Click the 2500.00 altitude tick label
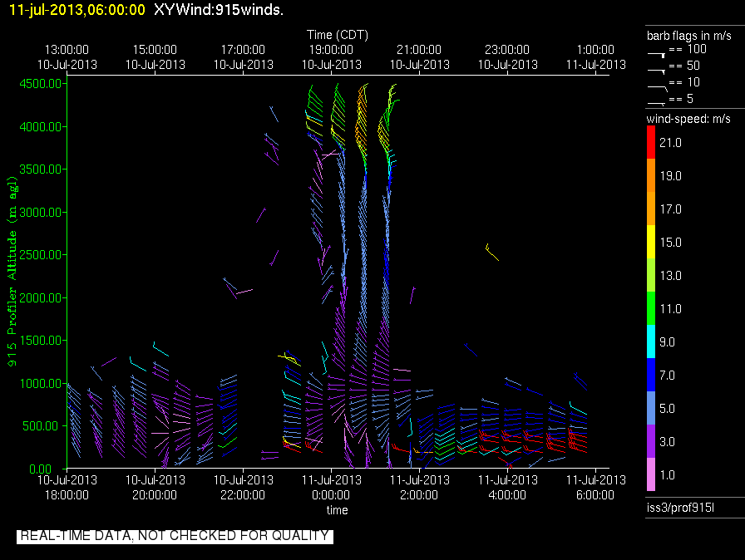The width and height of the screenshot is (745, 560). [x=41, y=255]
